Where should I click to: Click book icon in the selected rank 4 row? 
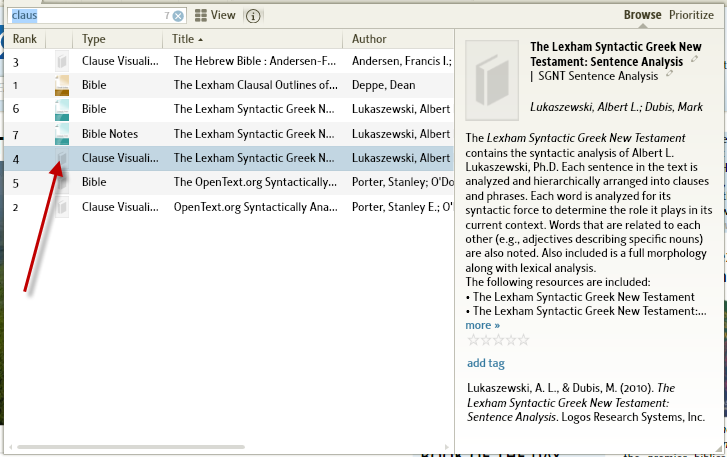click(62, 158)
